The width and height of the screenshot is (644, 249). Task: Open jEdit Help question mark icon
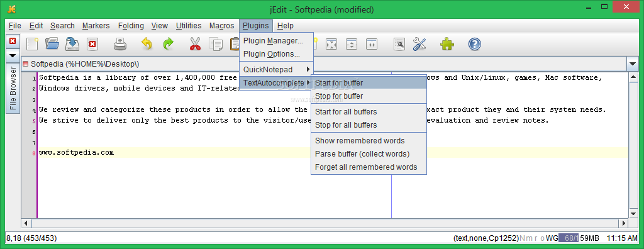[x=474, y=44]
